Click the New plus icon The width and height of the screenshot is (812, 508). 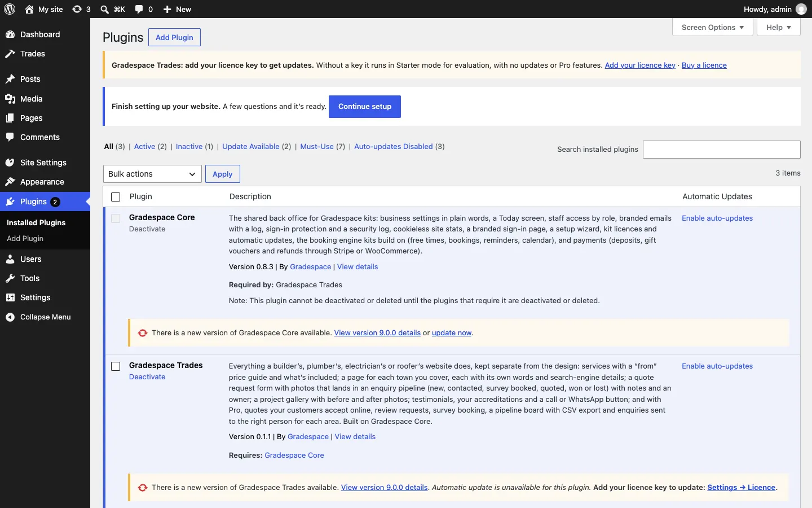pyautogui.click(x=167, y=9)
